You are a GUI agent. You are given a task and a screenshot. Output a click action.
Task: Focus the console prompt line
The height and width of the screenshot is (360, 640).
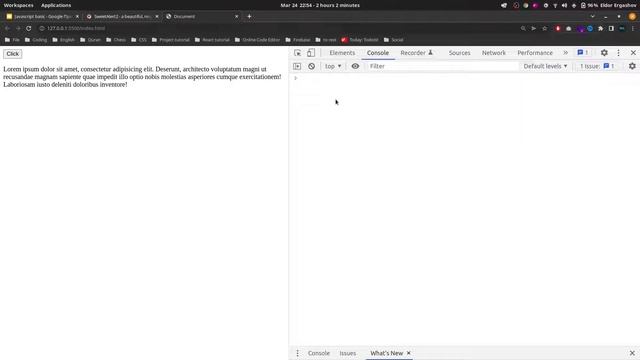[x=465, y=78]
